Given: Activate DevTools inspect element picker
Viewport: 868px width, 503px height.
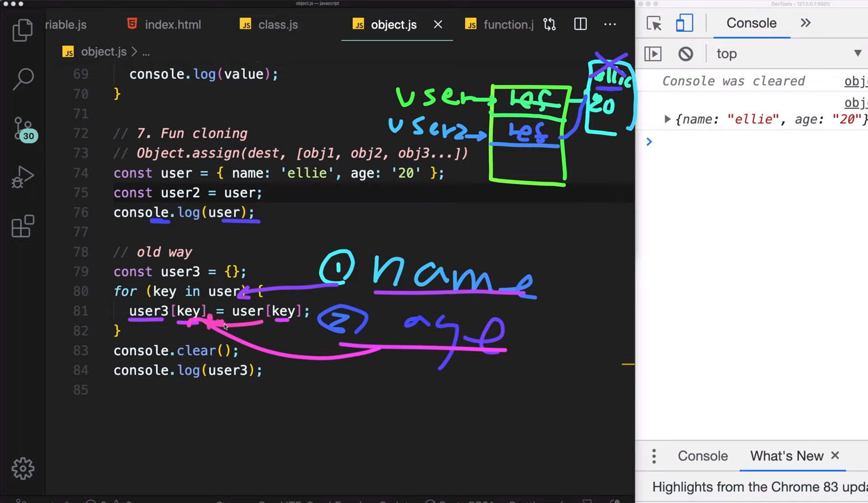Looking at the screenshot, I should tap(654, 23).
